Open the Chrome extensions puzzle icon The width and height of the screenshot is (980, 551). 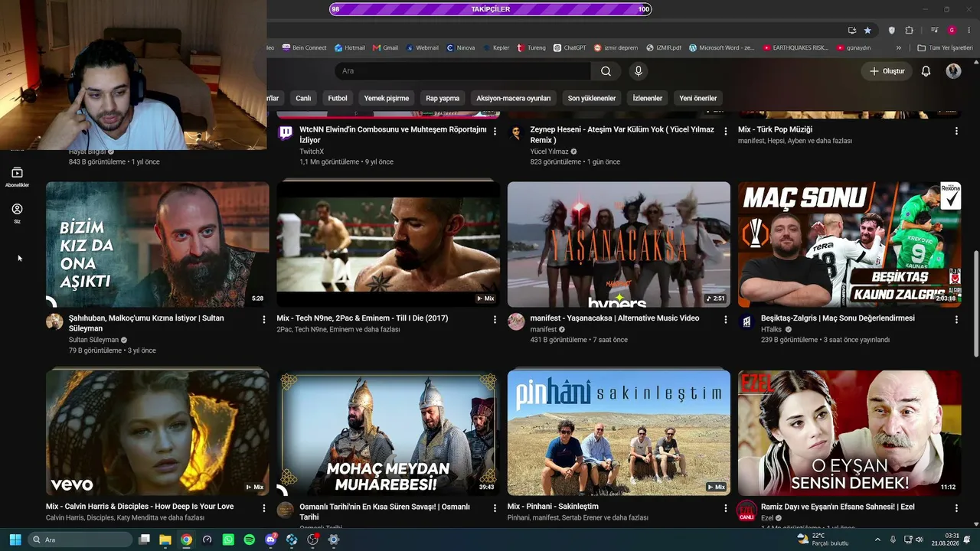point(910,31)
